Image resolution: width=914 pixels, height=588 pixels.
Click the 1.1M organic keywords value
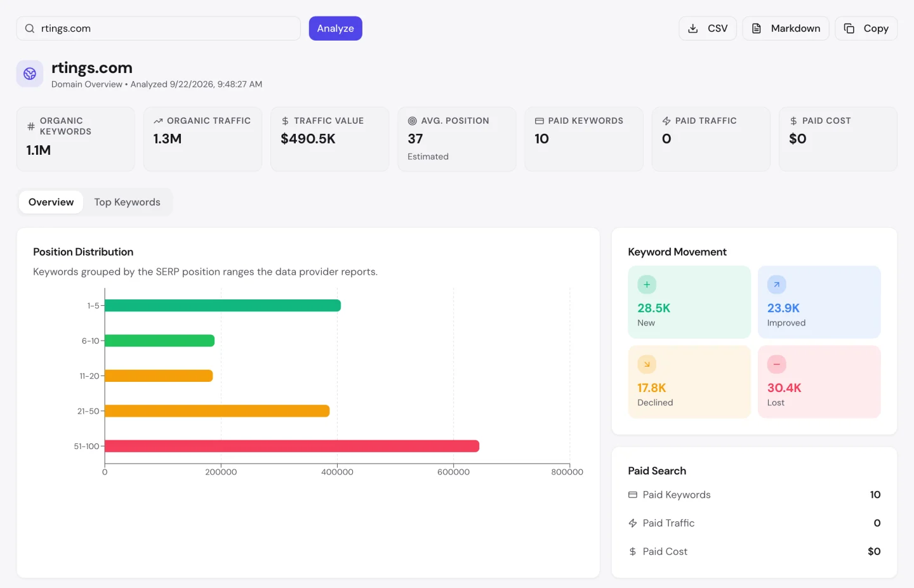39,150
